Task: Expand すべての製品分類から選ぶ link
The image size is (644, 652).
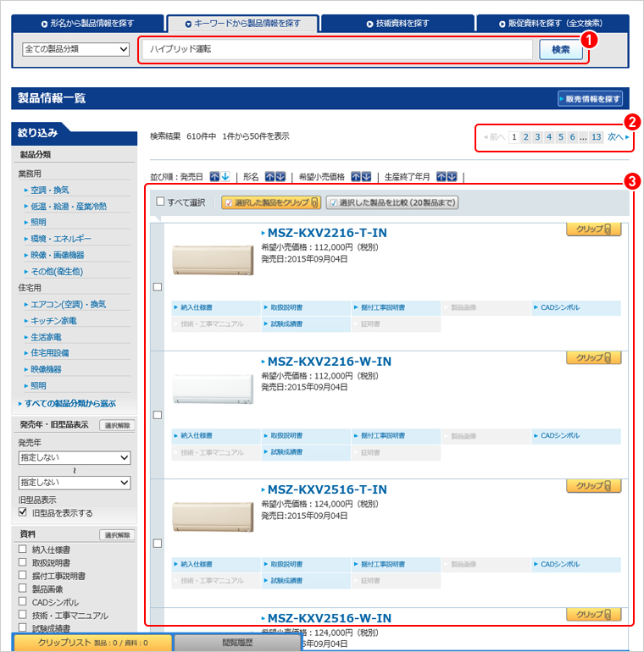Action: coord(69,403)
